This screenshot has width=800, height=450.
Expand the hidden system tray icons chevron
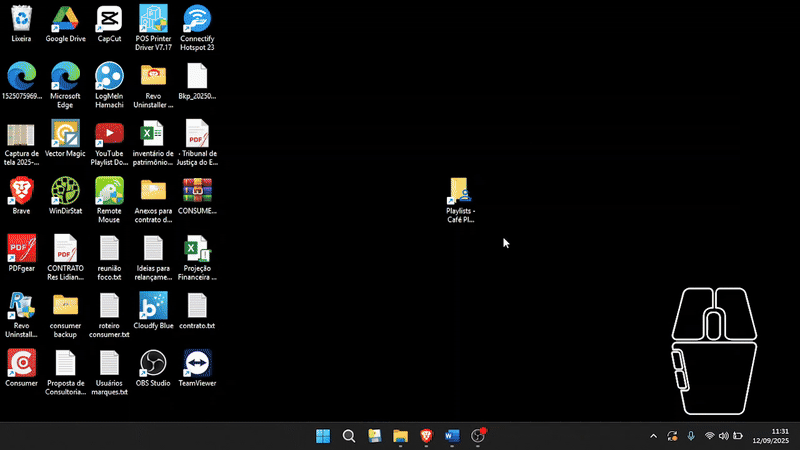[x=654, y=436]
